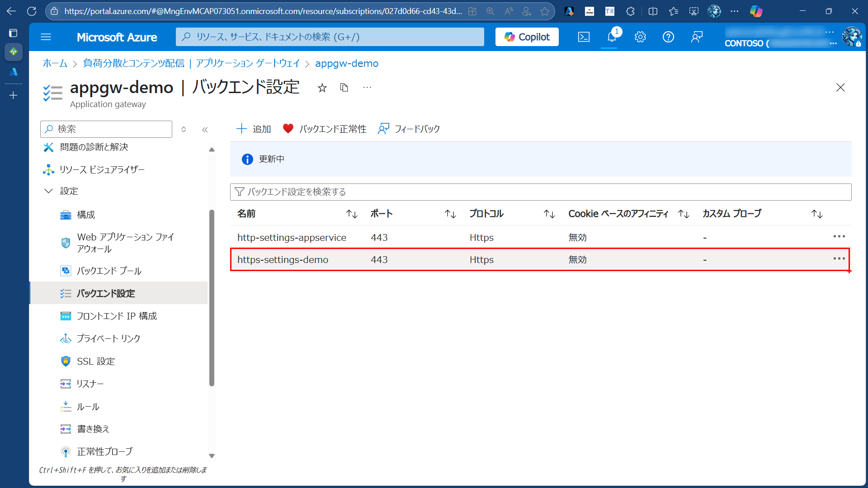Open the browser tab actions icon
This screenshot has height=488, width=868.
(x=13, y=33)
